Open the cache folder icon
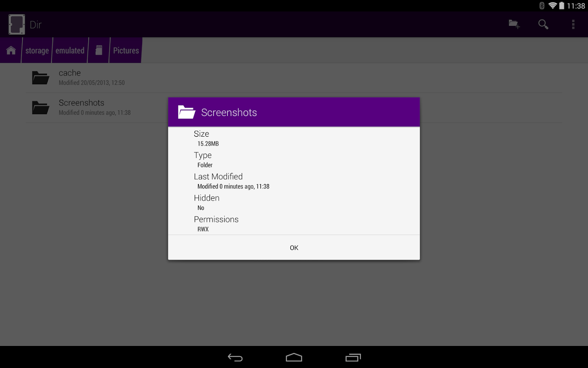The height and width of the screenshot is (368, 588). 40,78
